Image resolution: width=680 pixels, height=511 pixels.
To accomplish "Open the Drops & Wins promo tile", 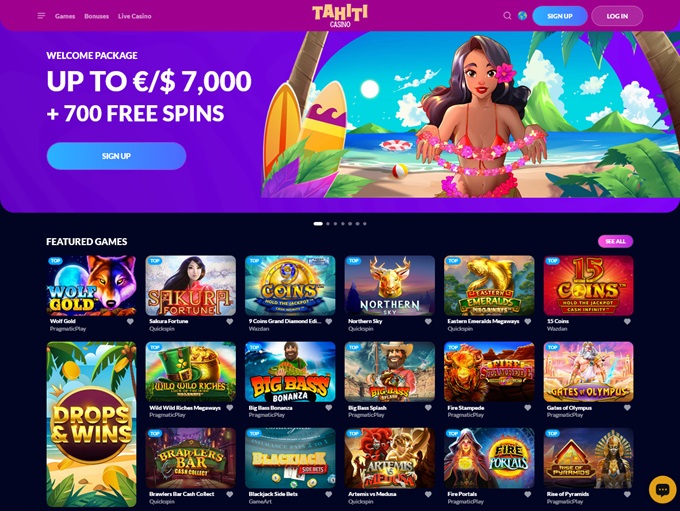I will 91,424.
